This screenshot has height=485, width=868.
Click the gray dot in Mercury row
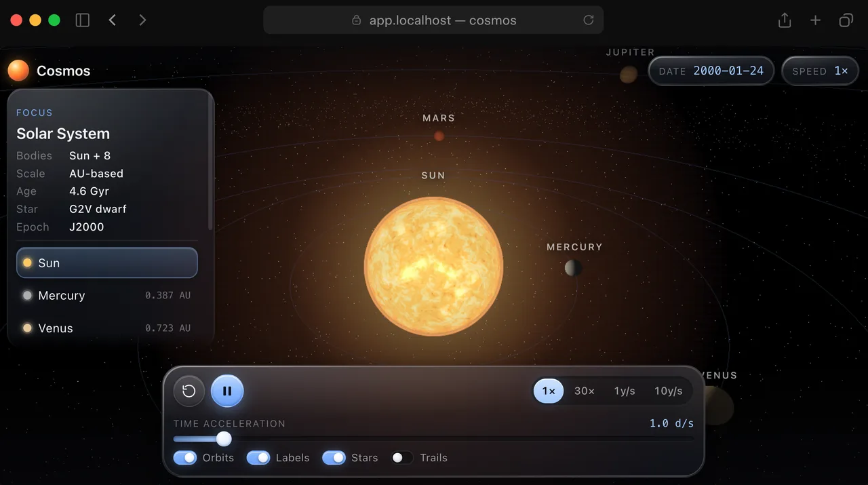click(x=27, y=295)
